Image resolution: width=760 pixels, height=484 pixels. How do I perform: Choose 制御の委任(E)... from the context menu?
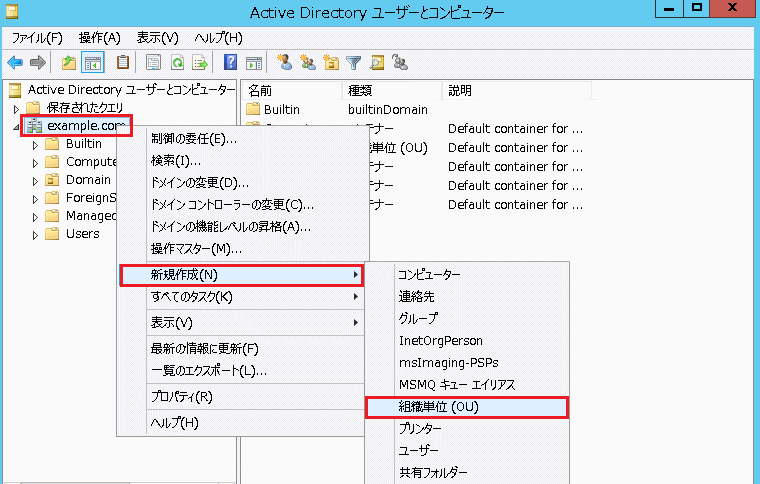(241, 139)
